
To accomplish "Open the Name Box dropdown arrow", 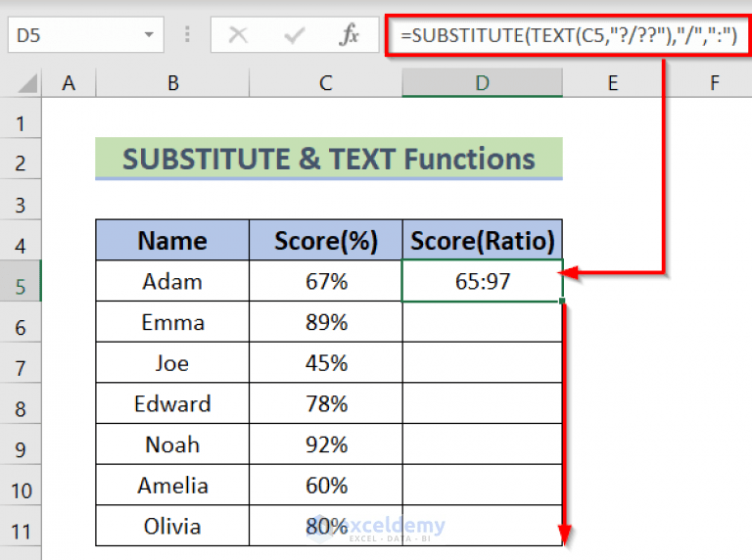I will click(149, 34).
